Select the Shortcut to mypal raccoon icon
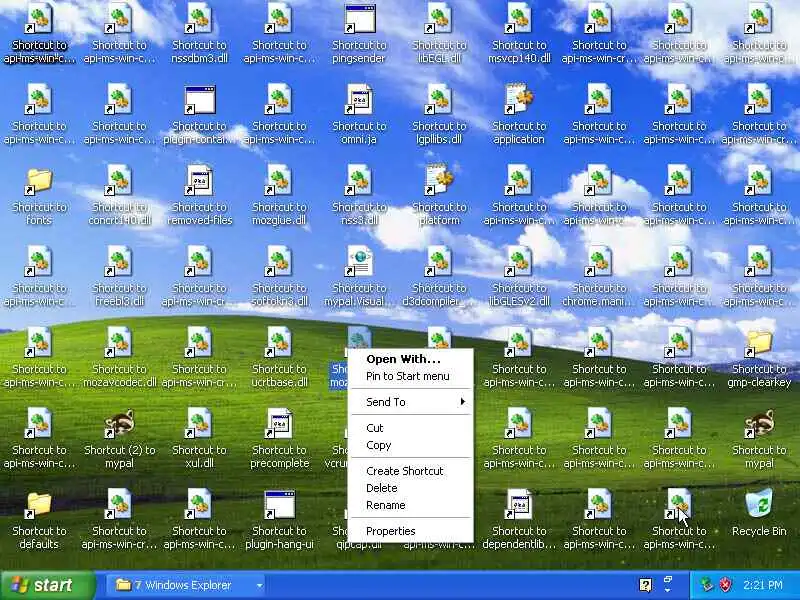 coord(759,439)
